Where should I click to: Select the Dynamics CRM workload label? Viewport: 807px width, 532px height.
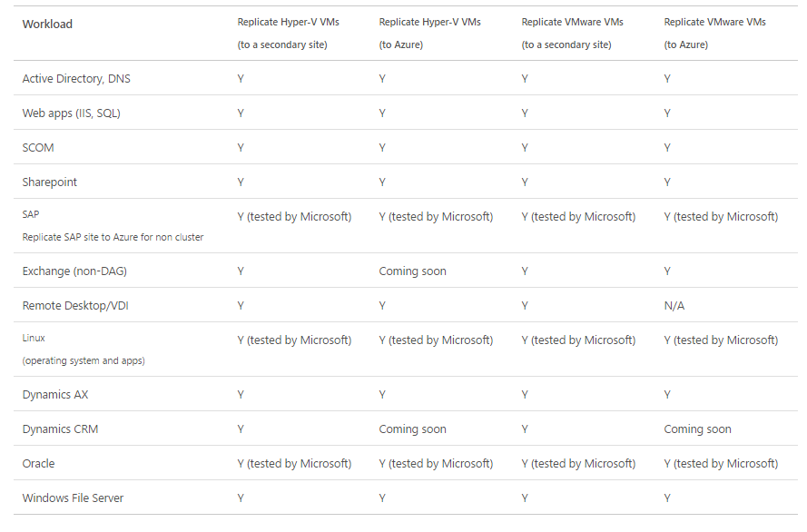pyautogui.click(x=60, y=429)
